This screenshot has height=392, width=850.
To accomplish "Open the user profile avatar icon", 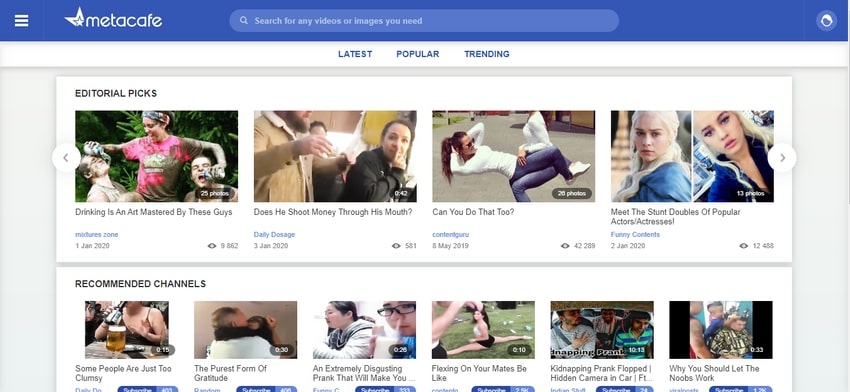I will [x=826, y=21].
